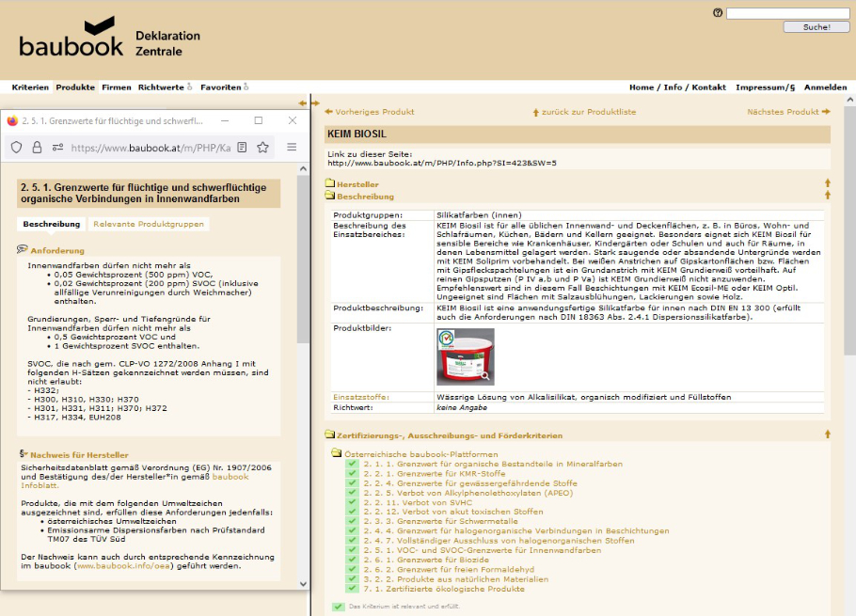Open Home / Info / Kontakt link
This screenshot has width=856, height=616.
(x=677, y=87)
